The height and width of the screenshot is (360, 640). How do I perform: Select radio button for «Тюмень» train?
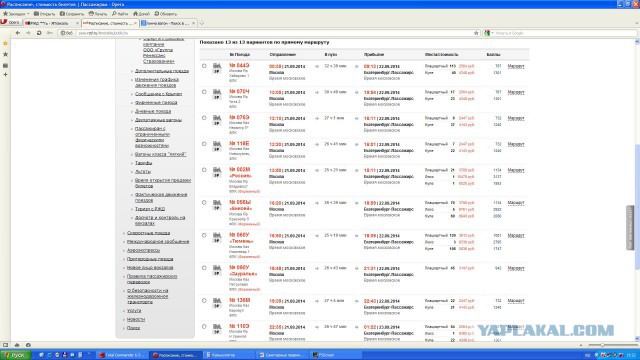coord(204,235)
